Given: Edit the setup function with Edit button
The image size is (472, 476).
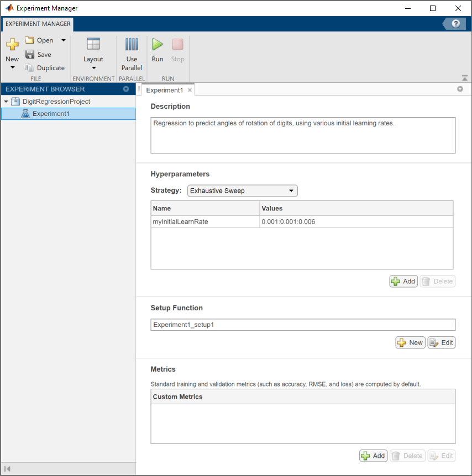Looking at the screenshot, I should click(441, 342).
